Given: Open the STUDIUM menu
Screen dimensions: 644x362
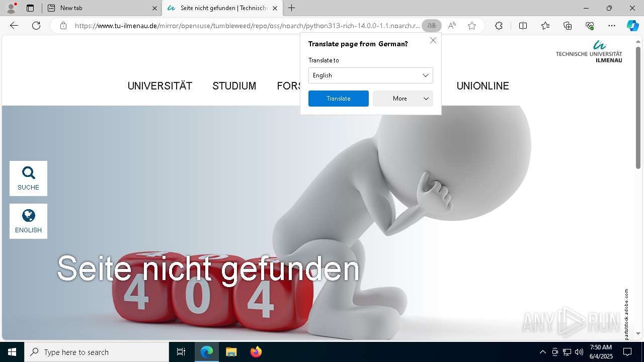Looking at the screenshot, I should click(234, 86).
